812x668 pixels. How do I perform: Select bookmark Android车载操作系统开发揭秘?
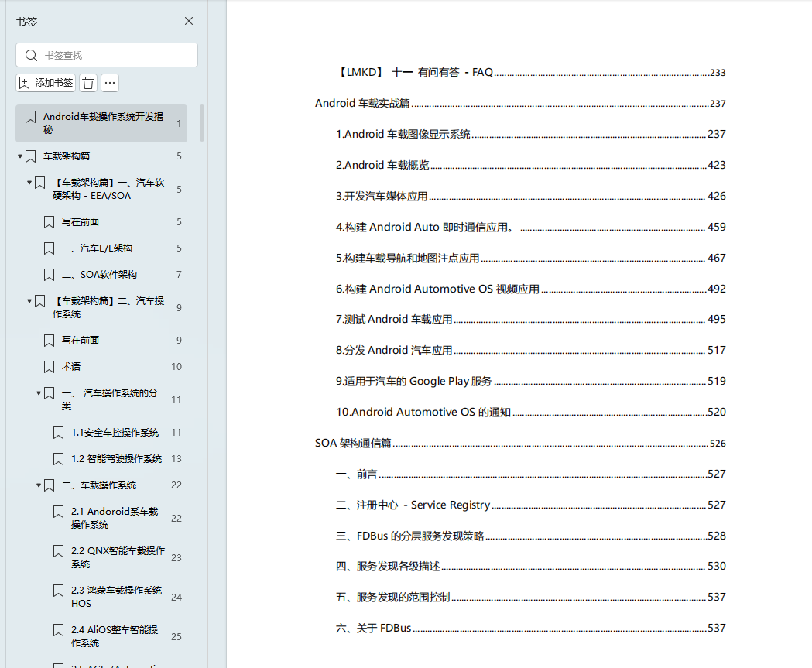point(101,123)
